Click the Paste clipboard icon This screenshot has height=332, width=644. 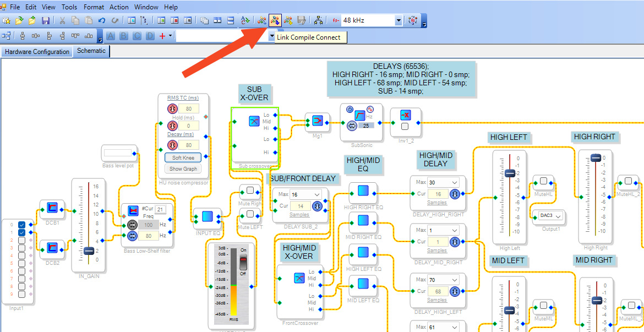(x=89, y=20)
